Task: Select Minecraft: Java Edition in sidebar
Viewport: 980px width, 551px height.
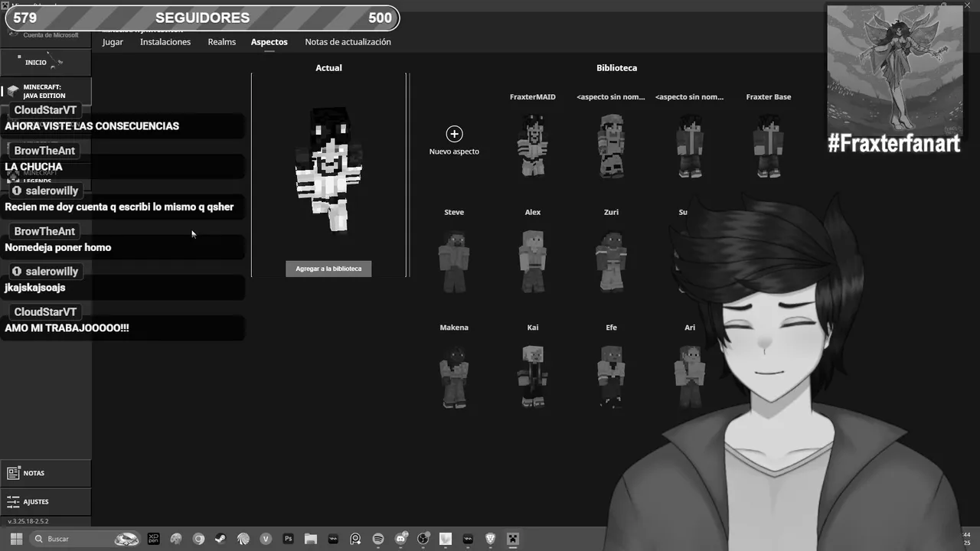Action: tap(45, 91)
